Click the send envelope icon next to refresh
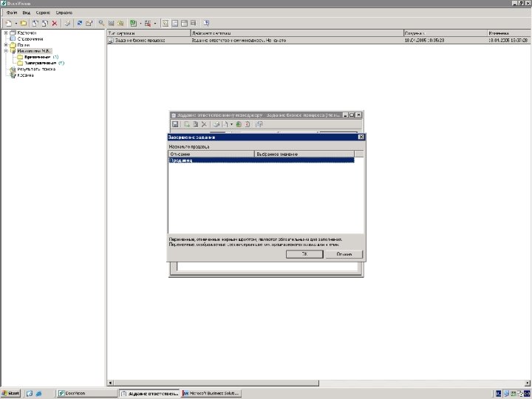 coord(89,23)
